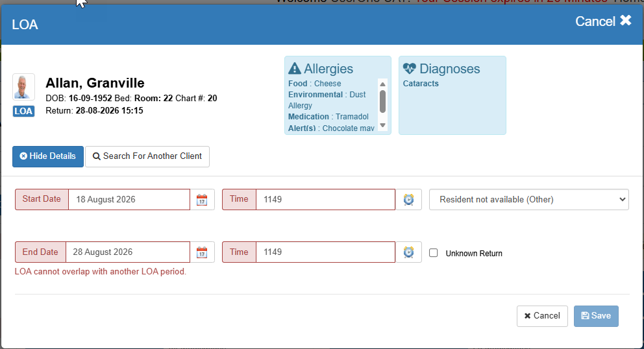Open the End Date calendar picker
The height and width of the screenshot is (349, 644).
tap(202, 252)
